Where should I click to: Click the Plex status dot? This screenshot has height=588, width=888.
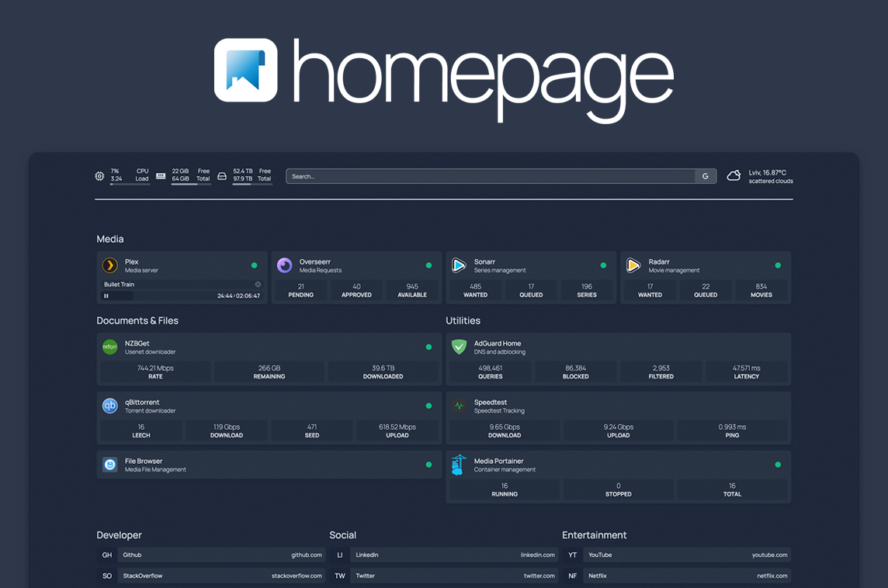[x=255, y=265]
